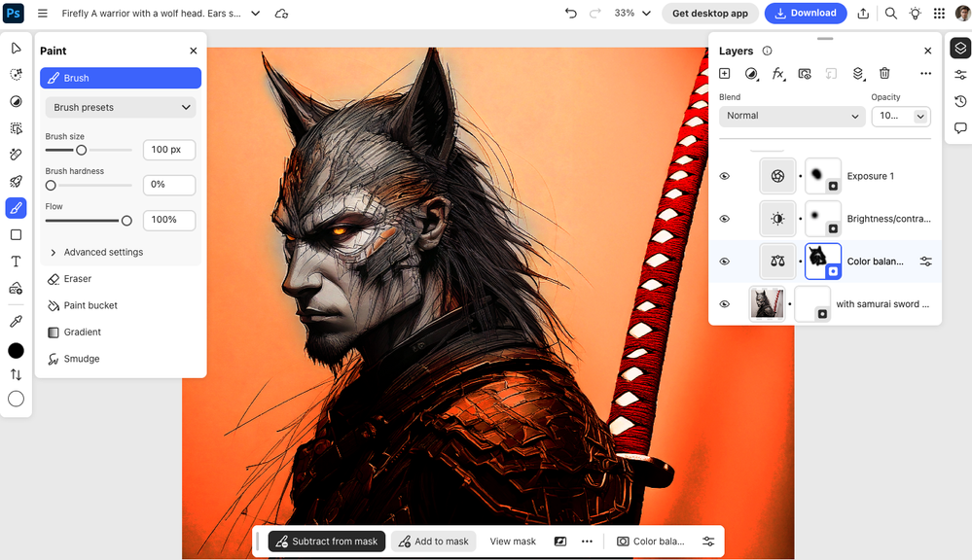
Task: Open the quick actions rocket tool
Action: pos(17,181)
